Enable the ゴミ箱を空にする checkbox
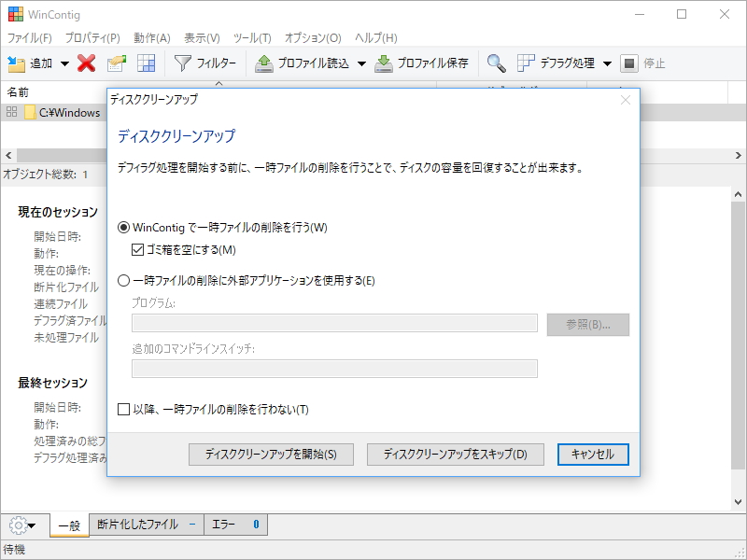This screenshot has height=560, width=747. coord(137,249)
